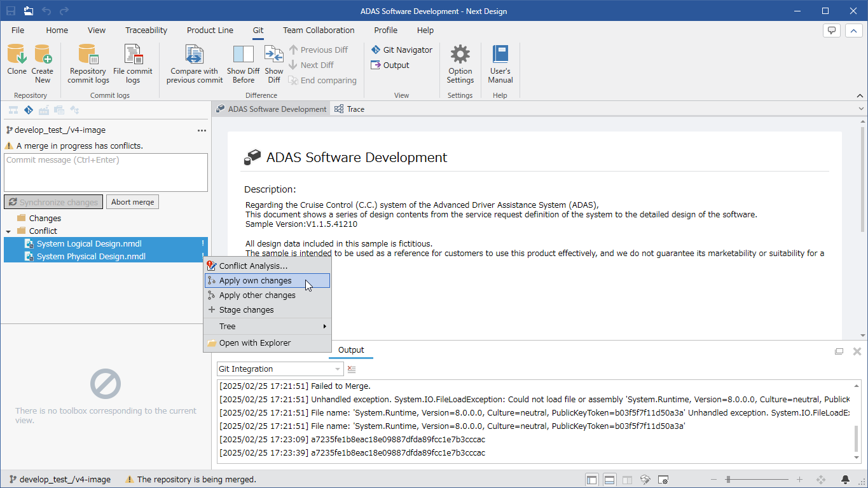Open the File ribbon tab
Viewport: 868px width, 488px height.
point(18,30)
